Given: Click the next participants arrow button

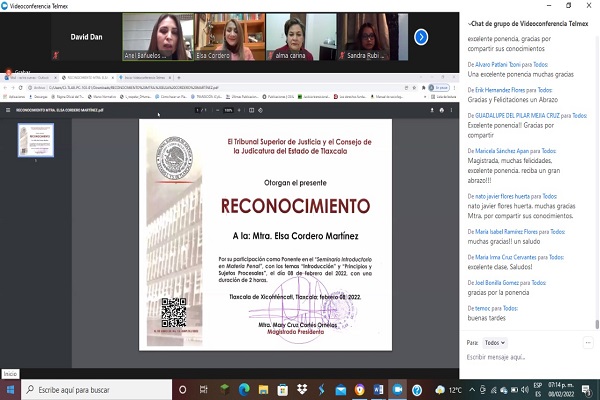Looking at the screenshot, I should [x=421, y=36].
